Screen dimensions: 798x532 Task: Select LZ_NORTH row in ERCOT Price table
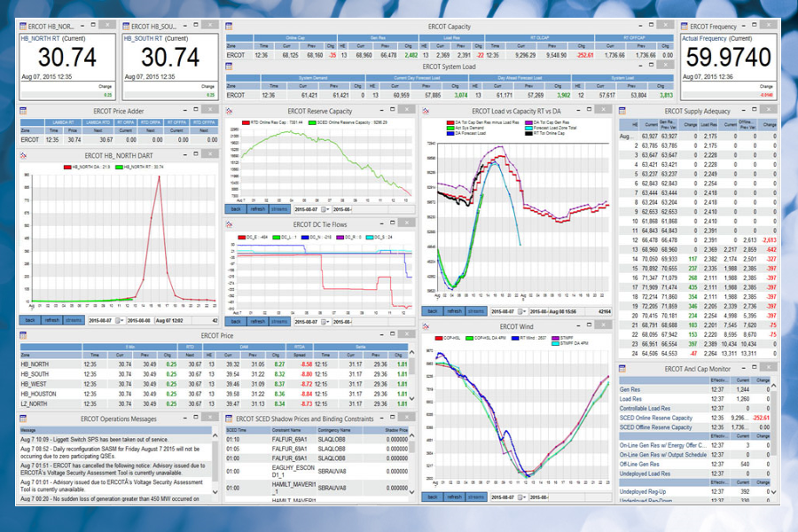pyautogui.click(x=214, y=403)
